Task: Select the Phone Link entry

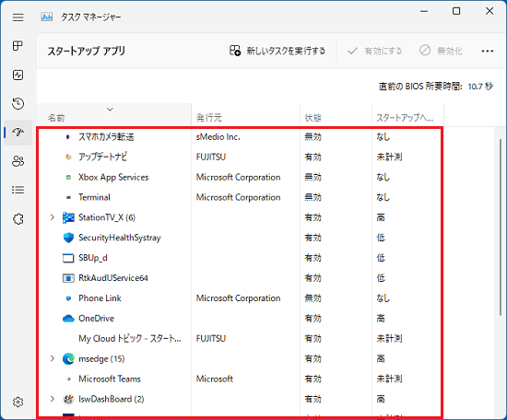Action: point(100,298)
